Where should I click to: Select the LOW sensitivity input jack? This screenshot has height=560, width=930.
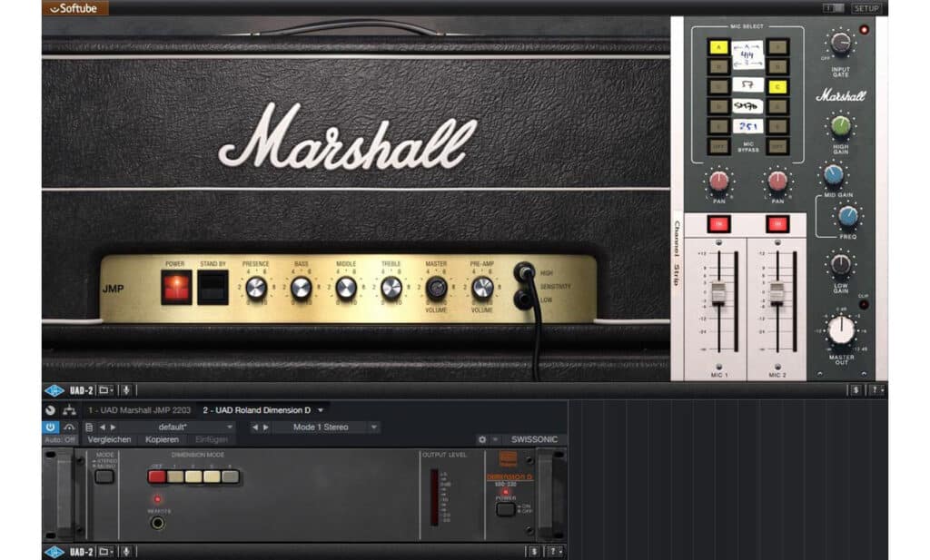coord(523,300)
